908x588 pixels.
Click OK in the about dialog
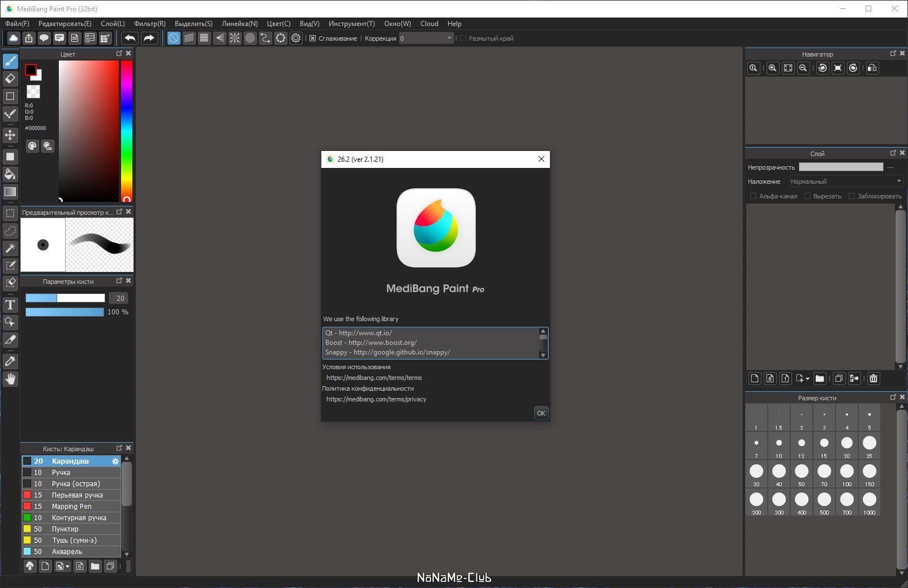pyautogui.click(x=541, y=413)
